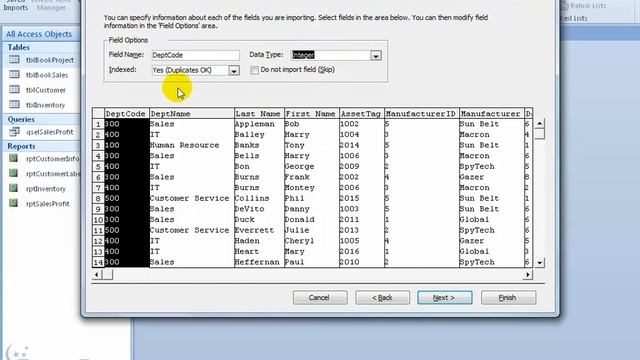Click the Cancel button
This screenshot has width=640, height=360.
(x=320, y=298)
